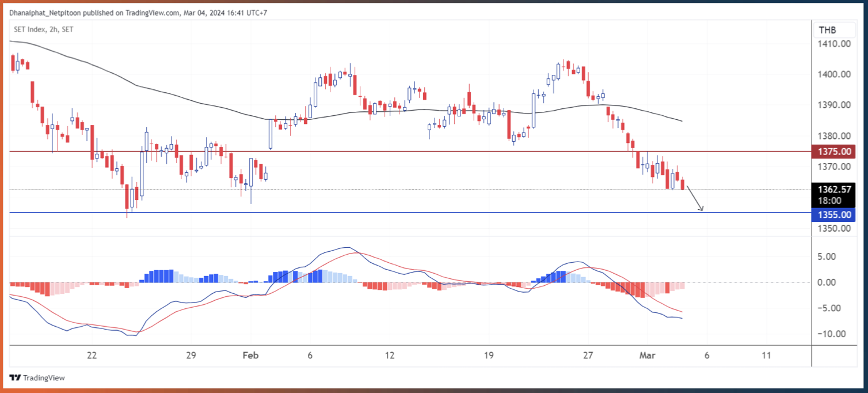868x393 pixels.
Task: Click the 1400.00 price axis value
Action: (835, 74)
